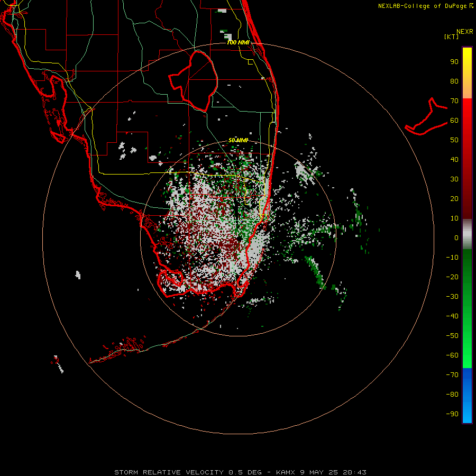Screen dimensions: 476x476
Task: Click the 80 value on the velocity scale
Action: click(454, 81)
